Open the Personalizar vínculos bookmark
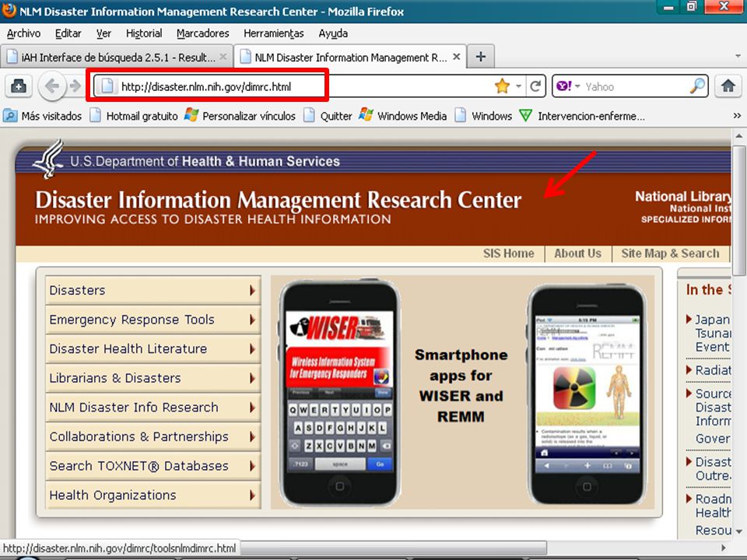This screenshot has height=560, width=747. [x=240, y=116]
